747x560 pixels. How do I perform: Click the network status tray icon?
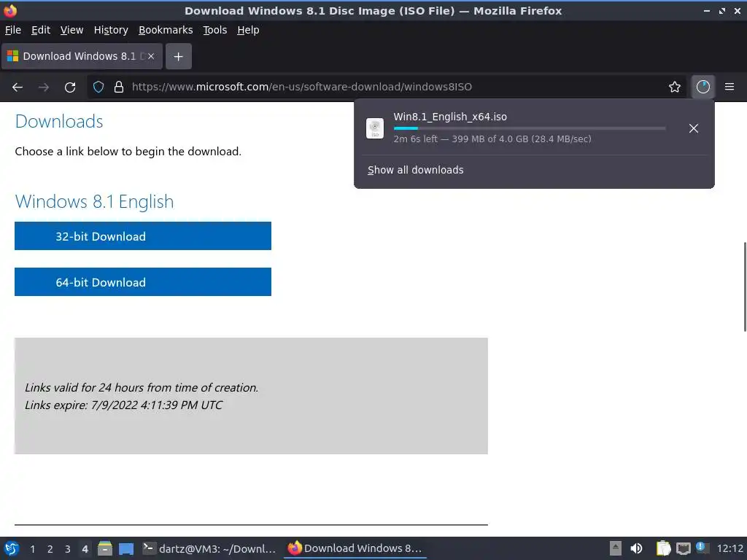pyautogui.click(x=683, y=548)
